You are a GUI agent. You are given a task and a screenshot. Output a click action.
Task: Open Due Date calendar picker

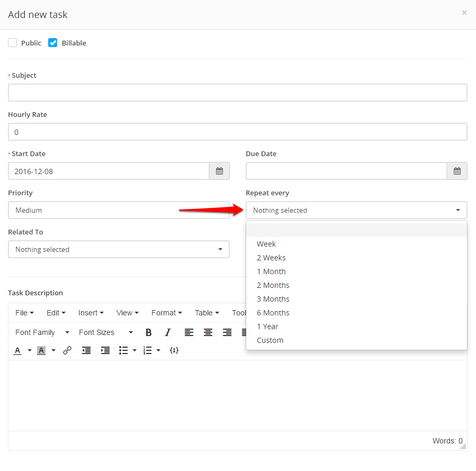[x=457, y=171]
